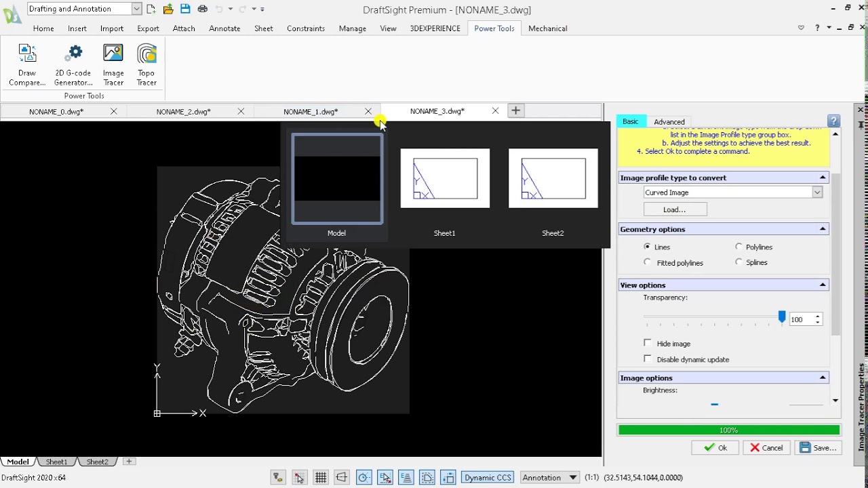Click the Brightness slider handle
Viewport: 868px width, 488px height.
[714, 404]
